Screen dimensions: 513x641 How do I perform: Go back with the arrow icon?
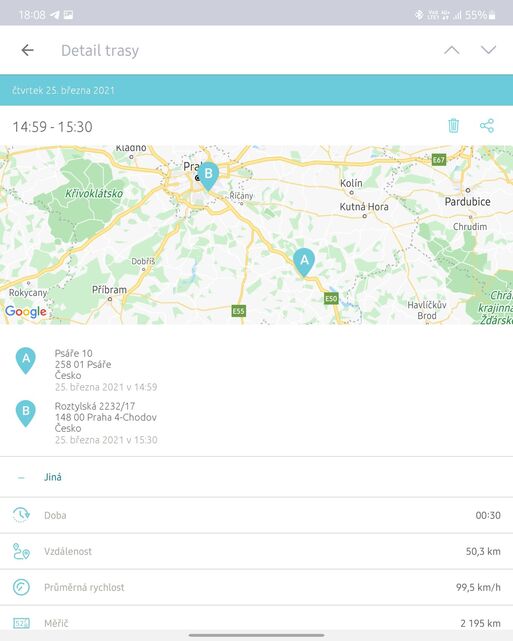27,50
